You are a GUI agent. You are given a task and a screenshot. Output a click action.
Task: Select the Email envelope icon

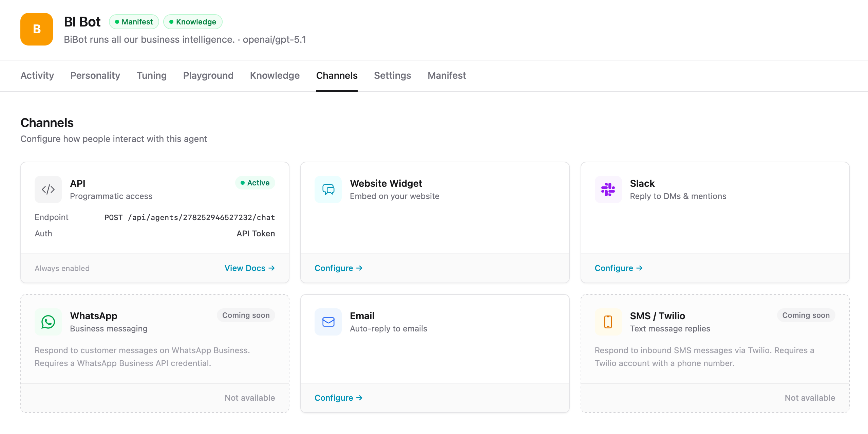328,322
